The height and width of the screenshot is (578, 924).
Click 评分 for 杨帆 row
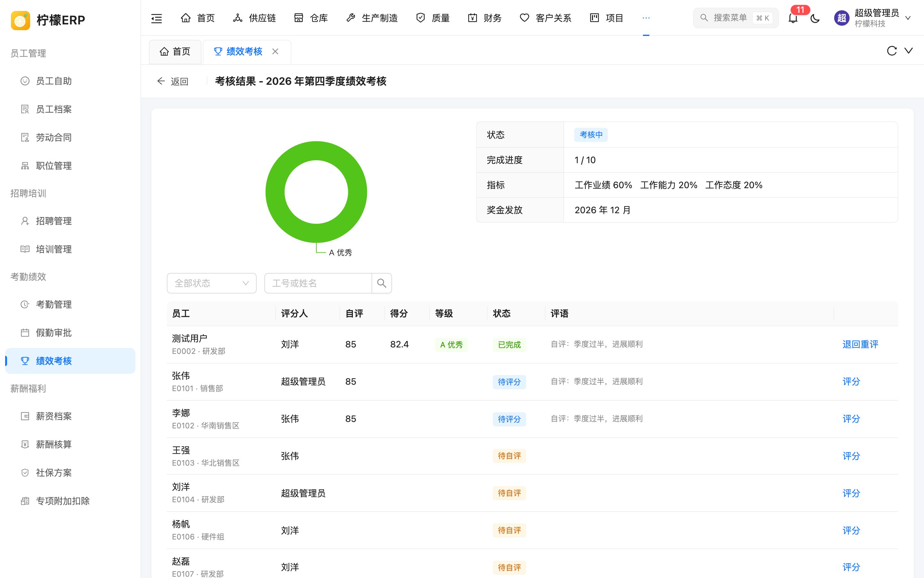(x=851, y=530)
